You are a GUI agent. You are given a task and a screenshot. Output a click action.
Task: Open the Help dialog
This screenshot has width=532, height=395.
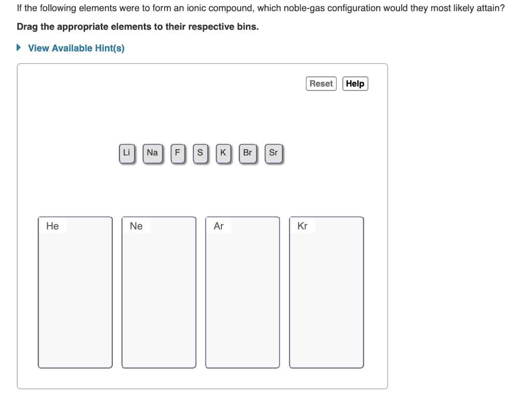(355, 83)
